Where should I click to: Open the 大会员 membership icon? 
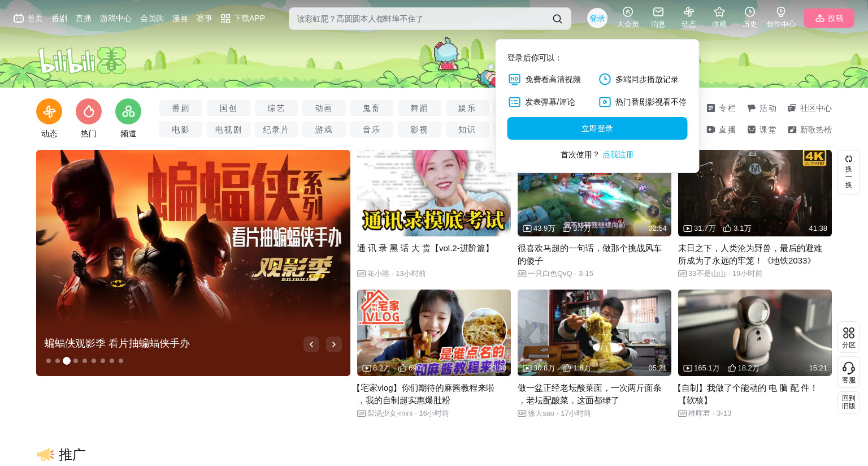point(627,18)
